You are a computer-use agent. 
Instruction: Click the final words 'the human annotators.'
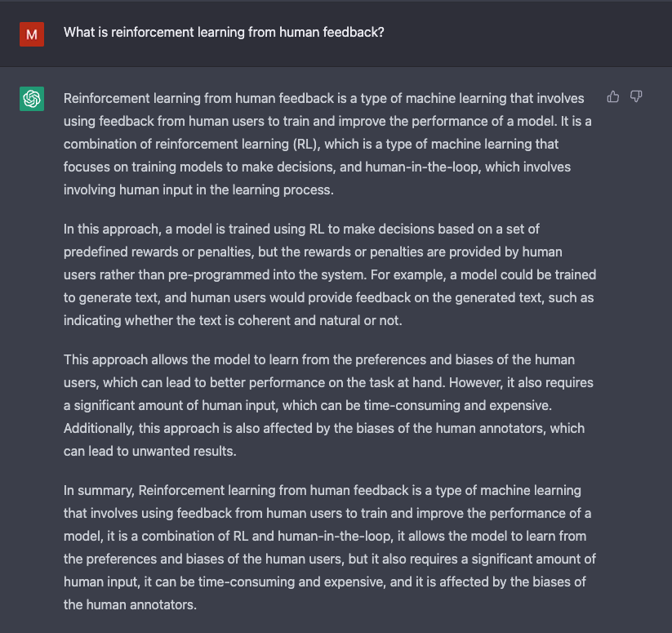pyautogui.click(x=130, y=604)
